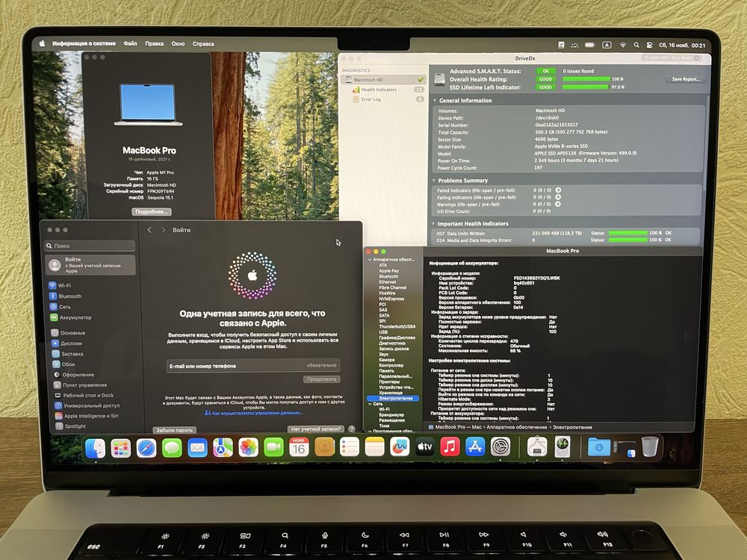
Task: Open the Информация о системе menu
Action: (x=84, y=43)
